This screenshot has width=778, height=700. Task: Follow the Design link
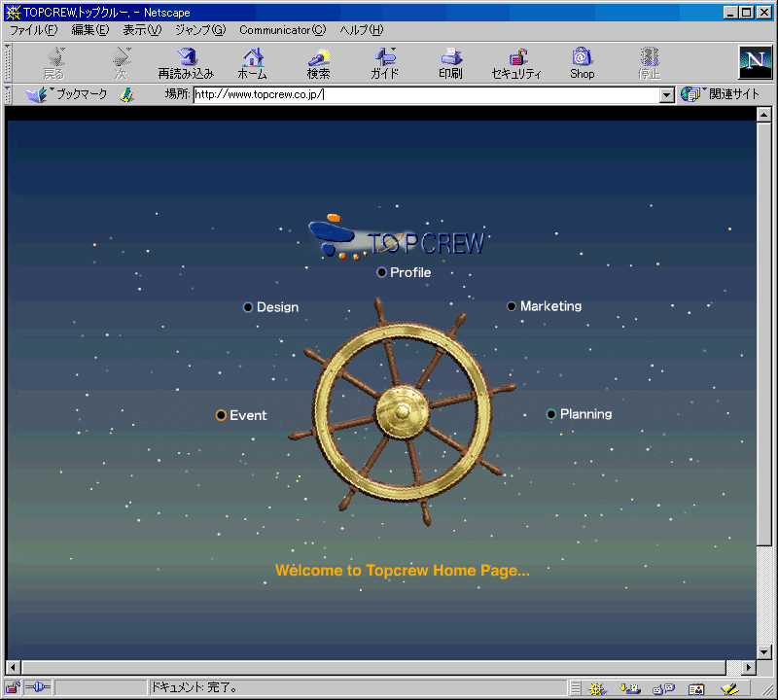[271, 307]
